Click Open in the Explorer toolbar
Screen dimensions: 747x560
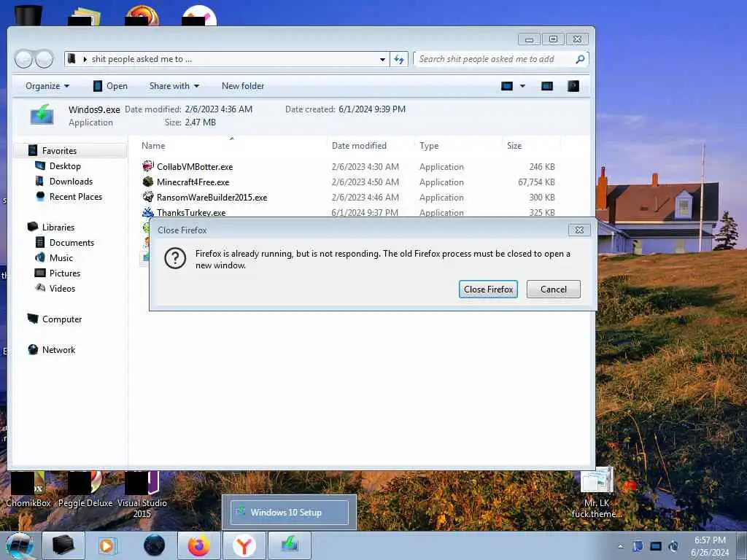coord(110,86)
